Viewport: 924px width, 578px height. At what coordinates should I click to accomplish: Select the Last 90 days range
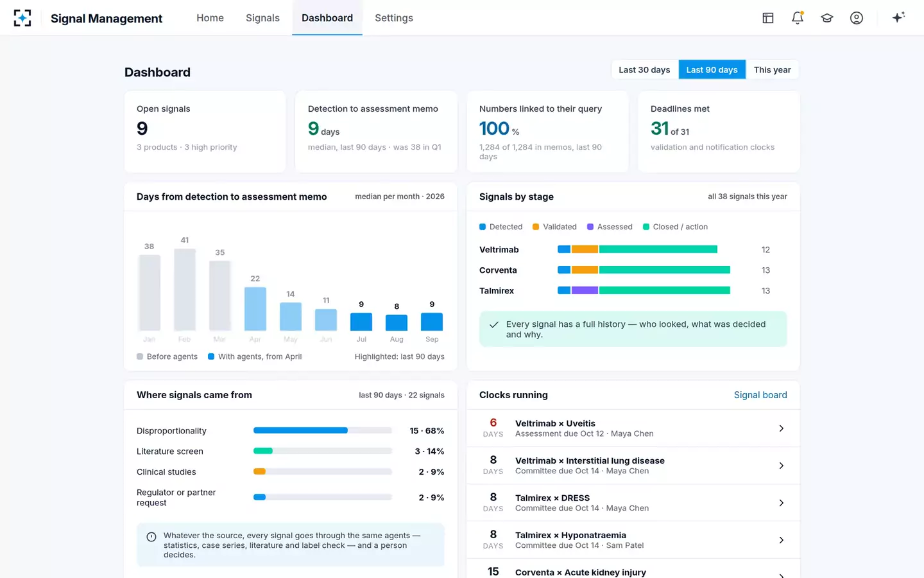pos(712,70)
